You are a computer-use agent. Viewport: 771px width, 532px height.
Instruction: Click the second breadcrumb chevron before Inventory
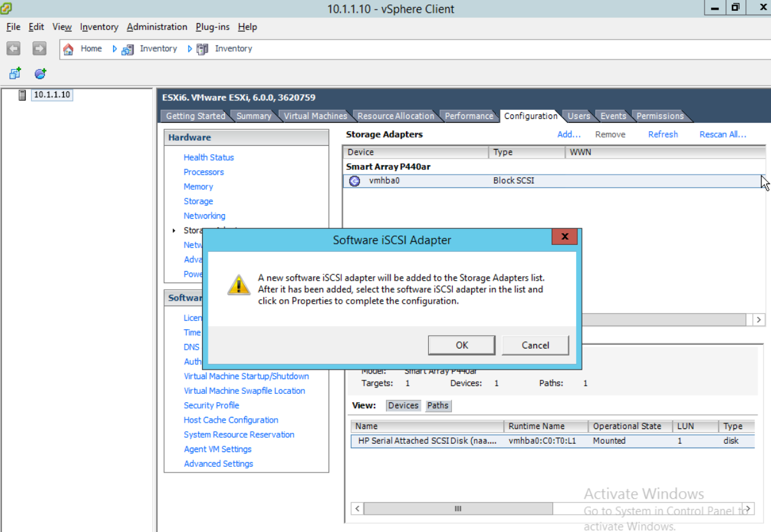190,49
